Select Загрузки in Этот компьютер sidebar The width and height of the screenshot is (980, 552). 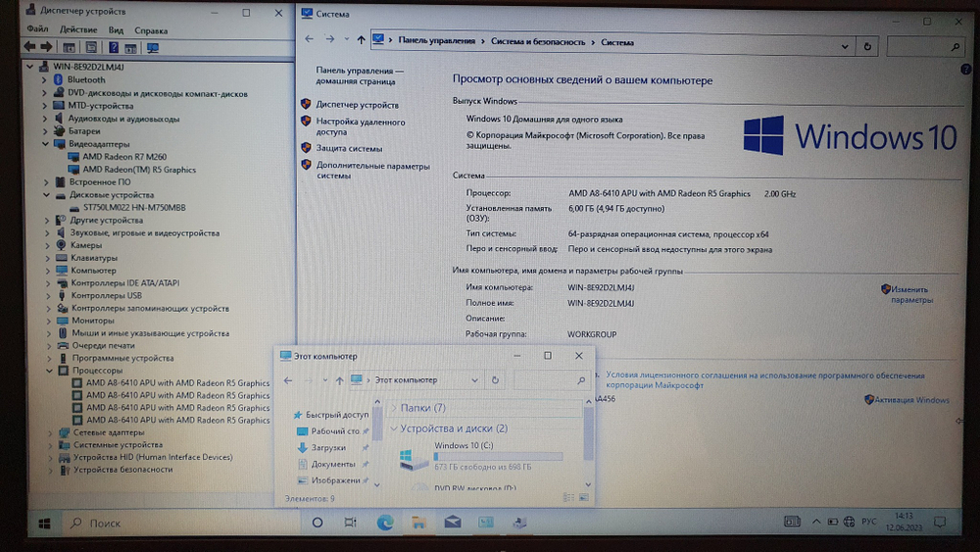pyautogui.click(x=328, y=448)
